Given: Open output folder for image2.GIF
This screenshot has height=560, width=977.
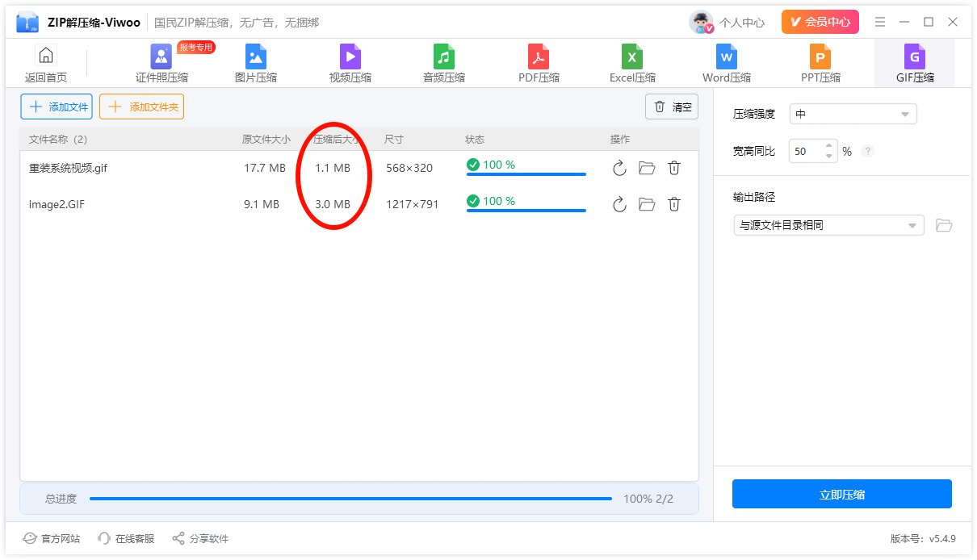Looking at the screenshot, I should tap(647, 204).
